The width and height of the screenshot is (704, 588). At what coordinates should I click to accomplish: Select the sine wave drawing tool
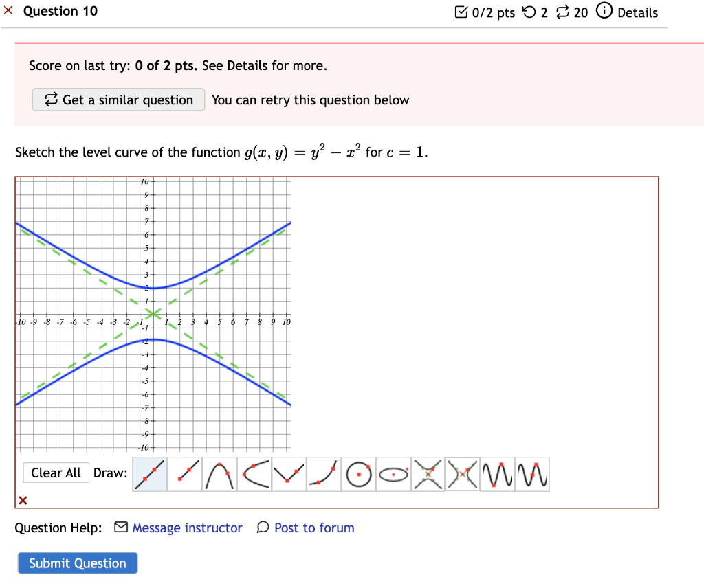coord(498,474)
